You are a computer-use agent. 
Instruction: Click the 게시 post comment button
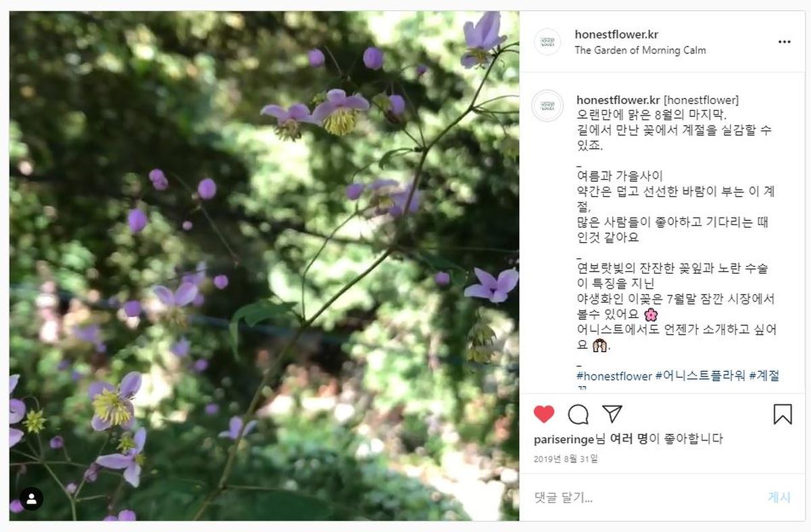pos(779,498)
